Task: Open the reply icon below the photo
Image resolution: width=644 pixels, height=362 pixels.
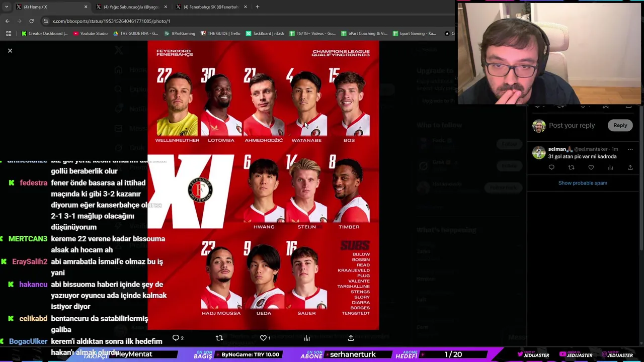Action: point(176,338)
